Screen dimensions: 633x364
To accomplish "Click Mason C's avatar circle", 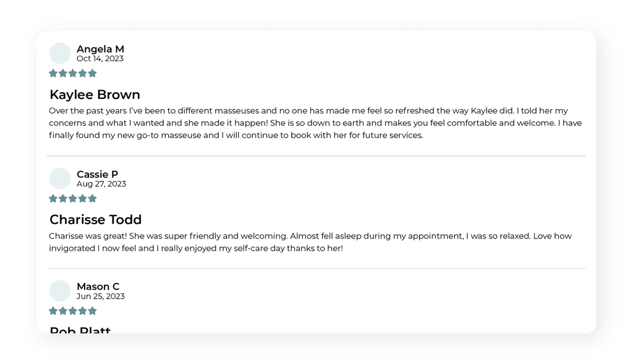I will (60, 290).
